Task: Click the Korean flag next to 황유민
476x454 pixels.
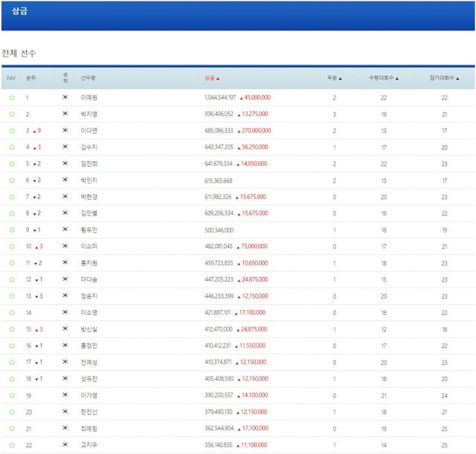Action: coord(65,230)
